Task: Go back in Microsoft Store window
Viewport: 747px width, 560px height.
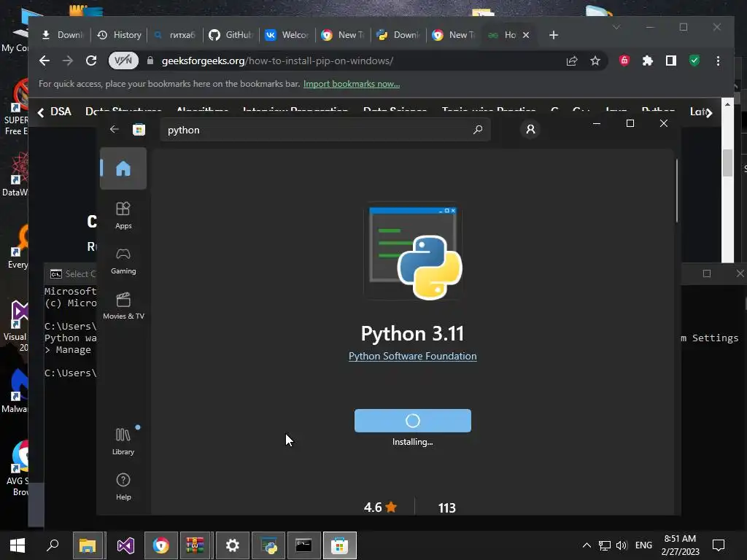Action: pos(115,130)
